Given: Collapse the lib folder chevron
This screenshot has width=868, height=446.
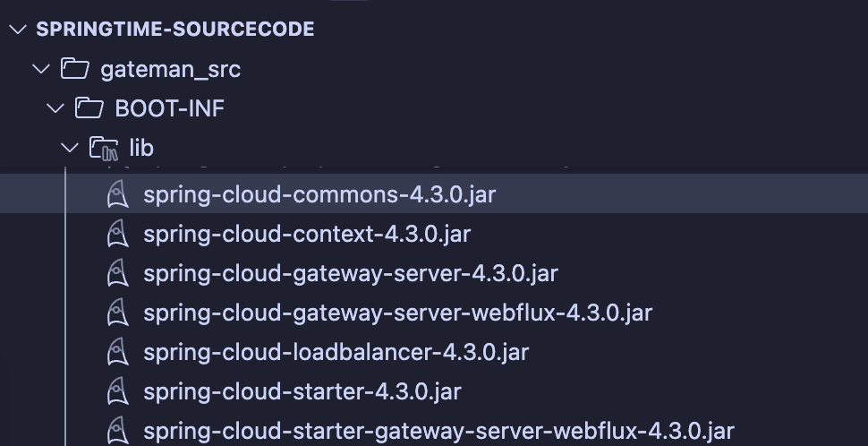Looking at the screenshot, I should (x=70, y=148).
